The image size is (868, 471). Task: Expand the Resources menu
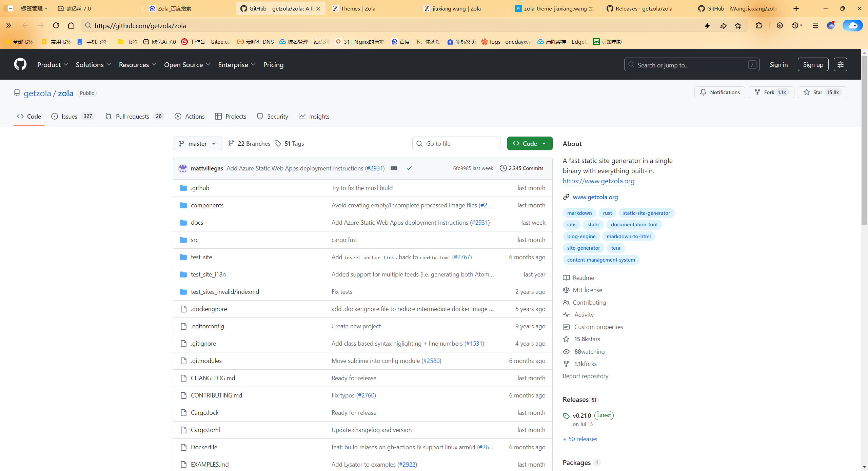click(x=137, y=65)
